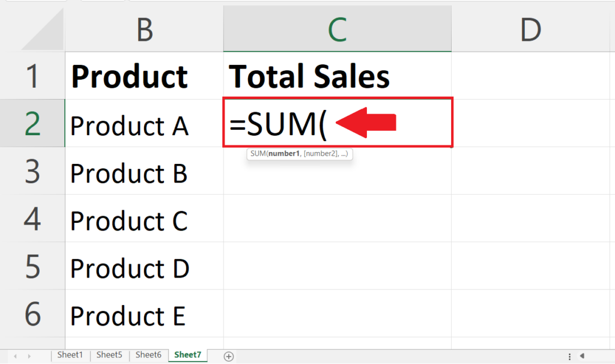Click the New Sheet plus icon

[229, 356]
